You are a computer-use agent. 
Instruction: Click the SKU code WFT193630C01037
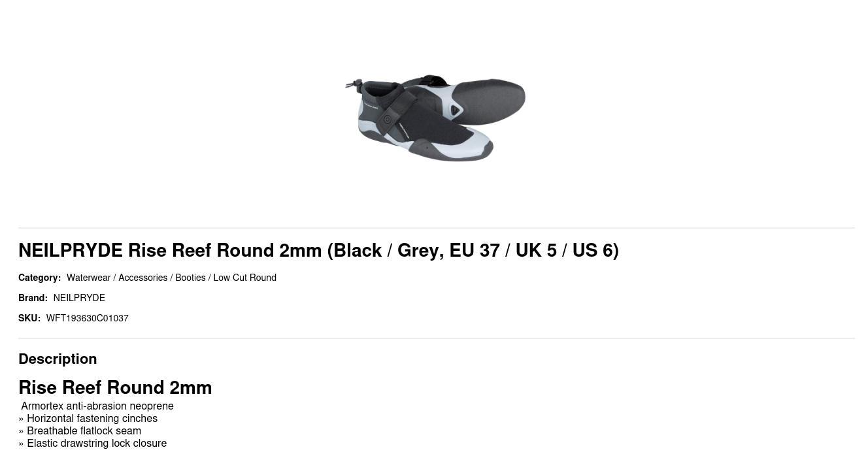(87, 318)
